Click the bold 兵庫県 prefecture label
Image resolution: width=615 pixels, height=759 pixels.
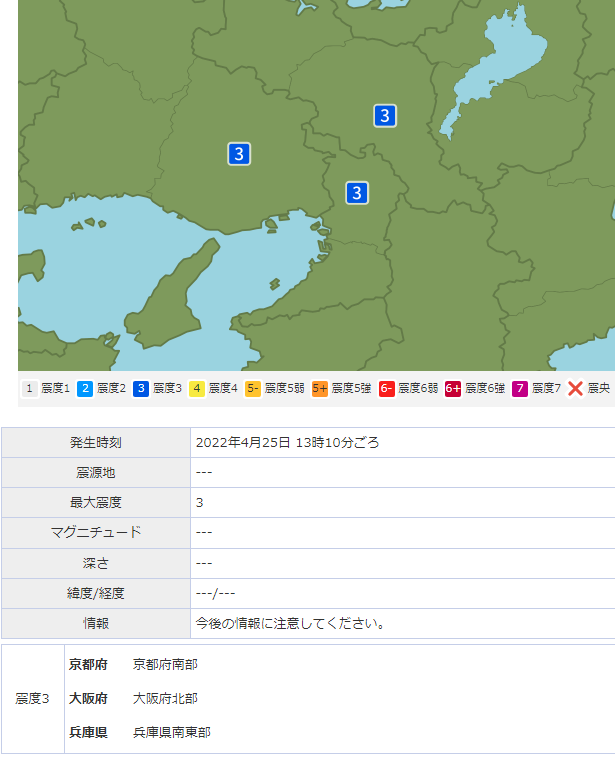pos(88,732)
